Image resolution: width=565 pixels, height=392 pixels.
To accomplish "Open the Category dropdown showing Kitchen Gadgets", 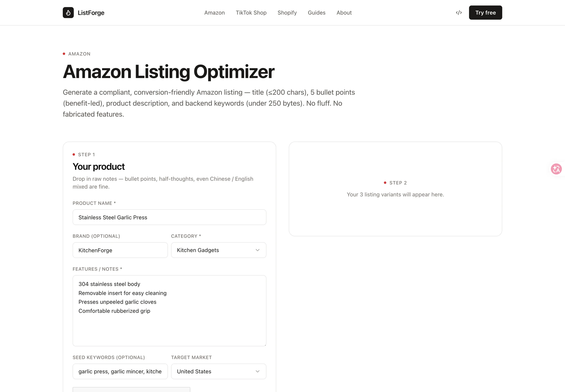I will coord(218,250).
